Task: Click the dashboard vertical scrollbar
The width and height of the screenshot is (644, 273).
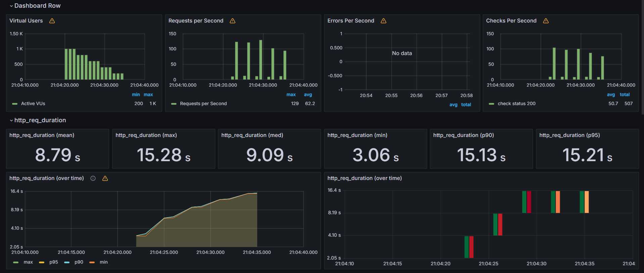Action: tap(642, 57)
